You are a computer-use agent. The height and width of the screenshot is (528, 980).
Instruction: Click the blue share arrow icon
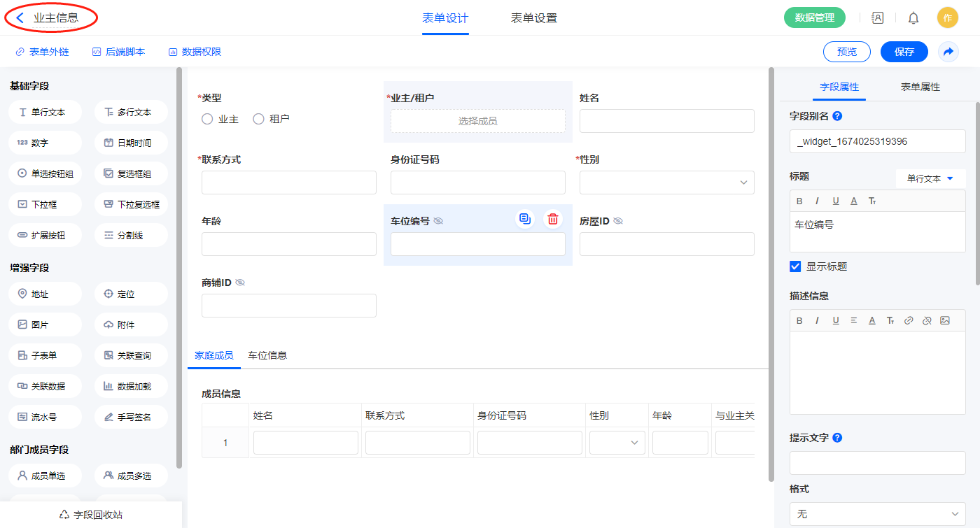pyautogui.click(x=948, y=52)
